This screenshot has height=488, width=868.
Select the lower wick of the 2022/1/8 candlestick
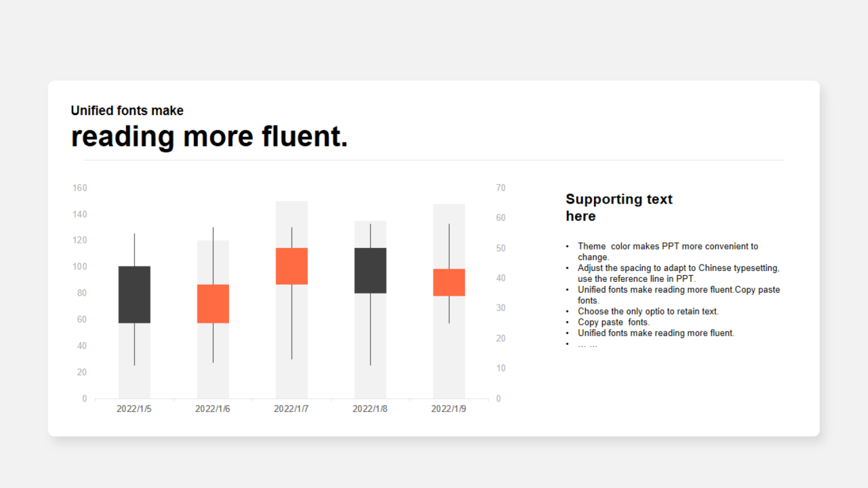370,329
